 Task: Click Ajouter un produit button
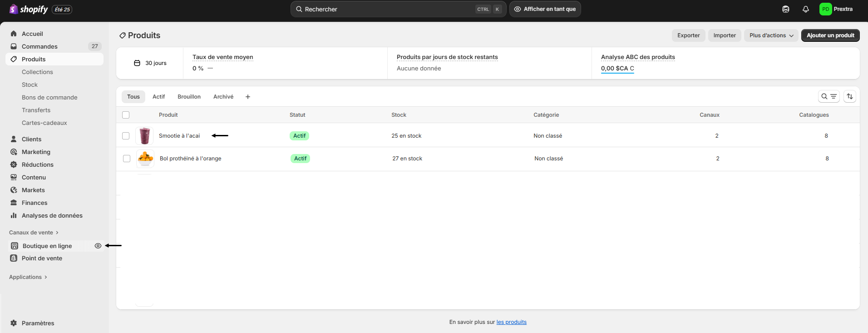click(830, 35)
